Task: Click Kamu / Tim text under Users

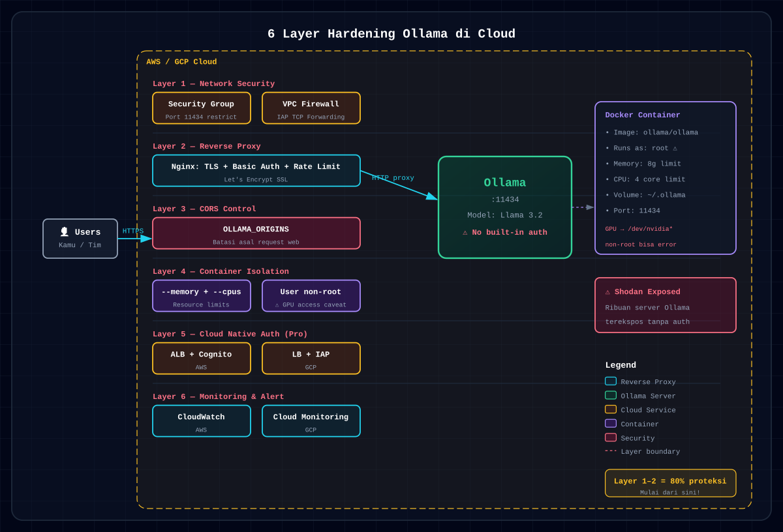Action: (80, 245)
